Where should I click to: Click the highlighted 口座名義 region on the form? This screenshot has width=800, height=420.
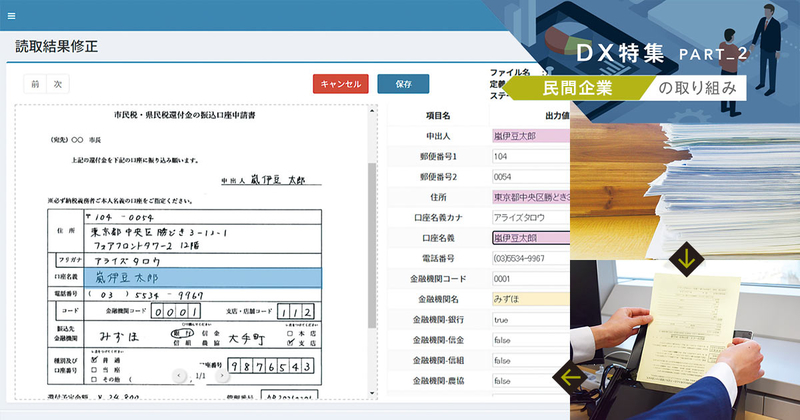click(203, 278)
